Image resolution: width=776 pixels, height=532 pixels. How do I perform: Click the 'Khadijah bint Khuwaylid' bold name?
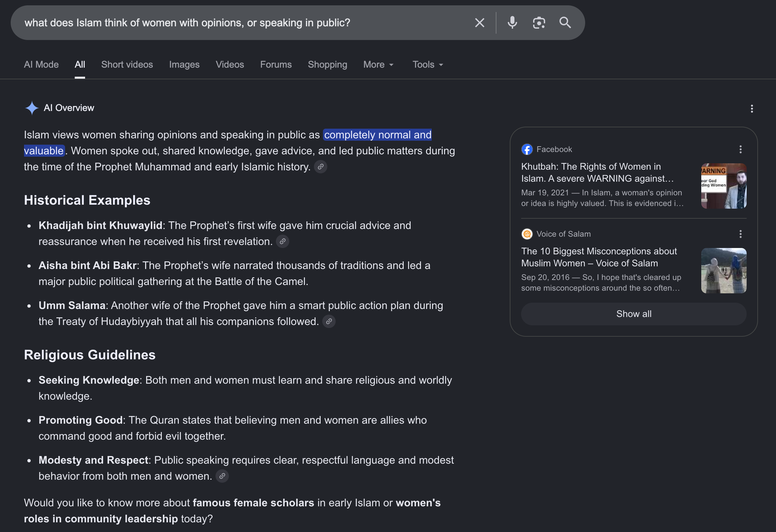(100, 225)
